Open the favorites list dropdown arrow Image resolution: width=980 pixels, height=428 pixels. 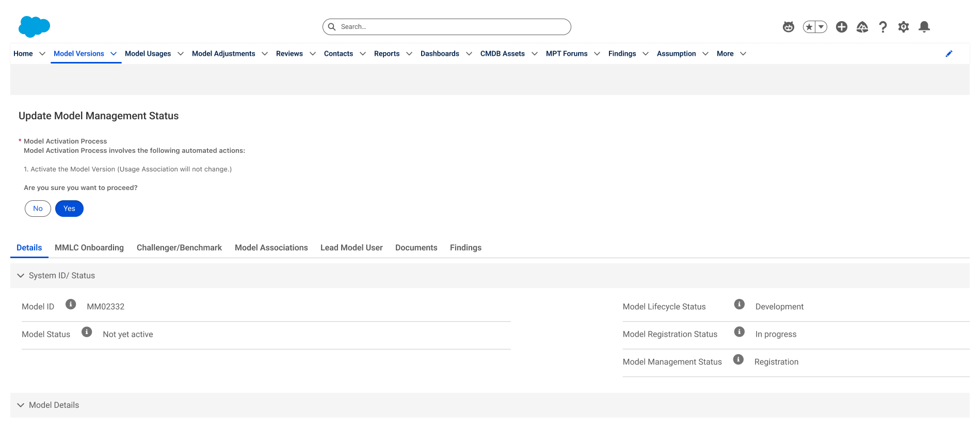(x=821, y=27)
